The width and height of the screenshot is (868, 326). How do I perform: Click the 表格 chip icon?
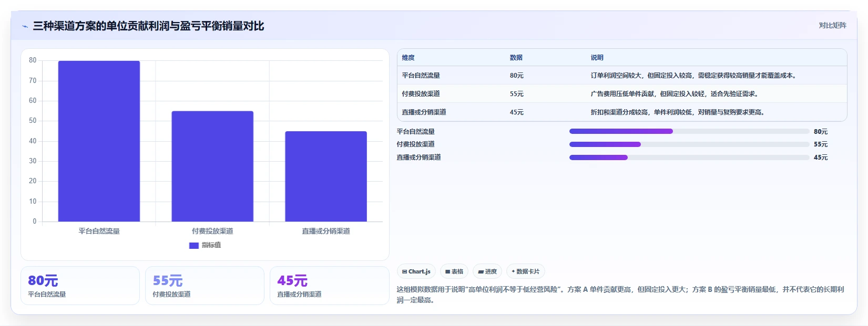coord(447,271)
